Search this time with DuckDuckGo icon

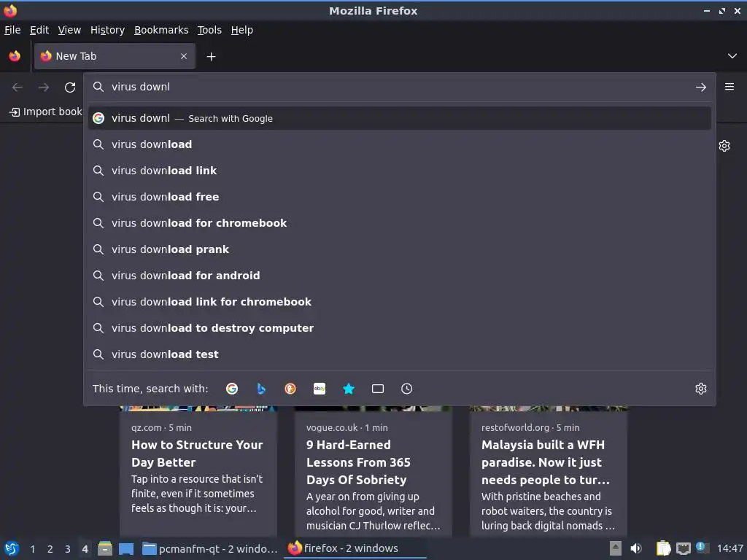pos(290,389)
